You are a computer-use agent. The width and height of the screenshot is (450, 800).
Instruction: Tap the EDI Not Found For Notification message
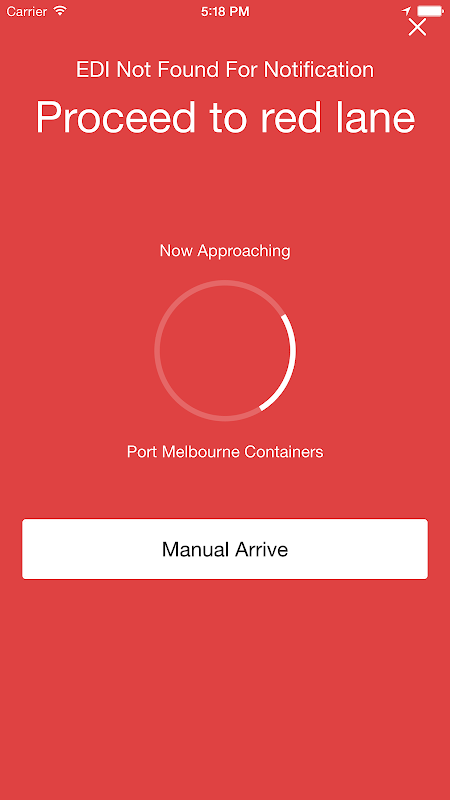tap(225, 70)
